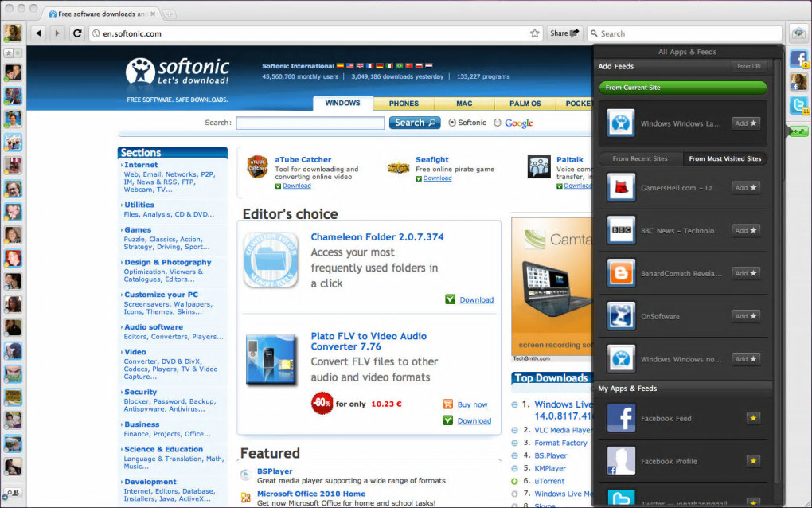Image resolution: width=812 pixels, height=508 pixels.
Task: Click Download link under aTube Catcher
Action: (x=296, y=186)
